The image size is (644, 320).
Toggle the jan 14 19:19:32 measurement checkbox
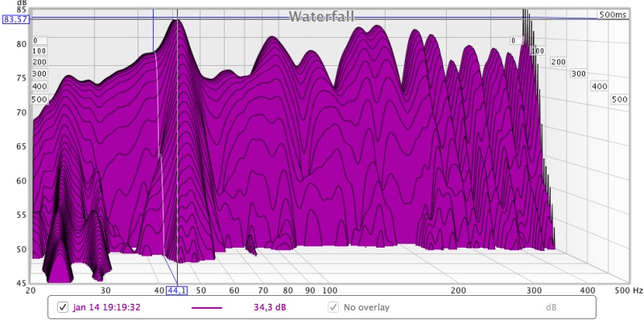(63, 307)
